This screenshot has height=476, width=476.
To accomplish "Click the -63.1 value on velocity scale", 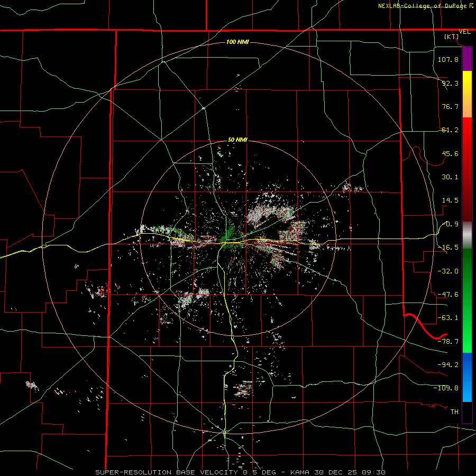I will [x=448, y=318].
